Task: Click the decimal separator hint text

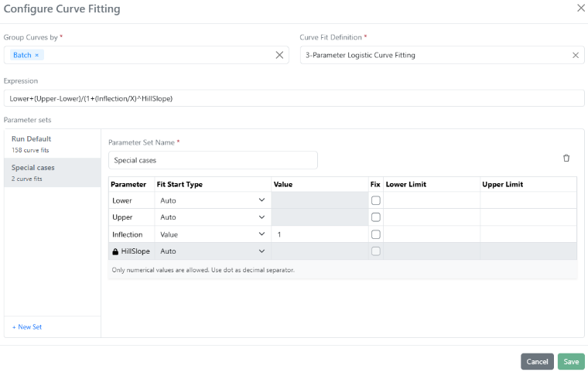Action: (x=203, y=270)
